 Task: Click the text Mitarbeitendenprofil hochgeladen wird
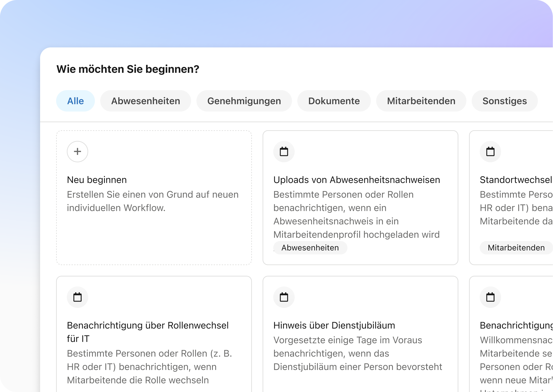coord(356,235)
